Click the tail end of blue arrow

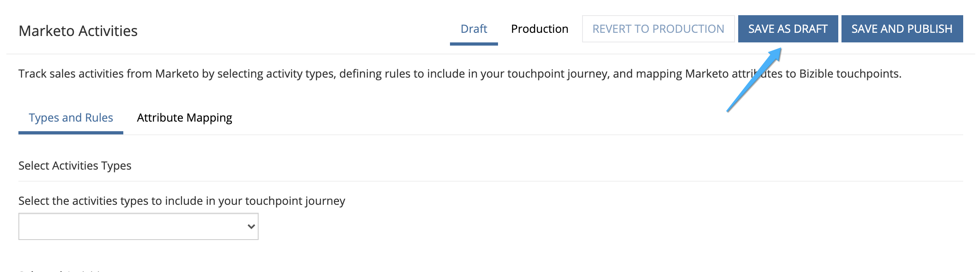(728, 111)
